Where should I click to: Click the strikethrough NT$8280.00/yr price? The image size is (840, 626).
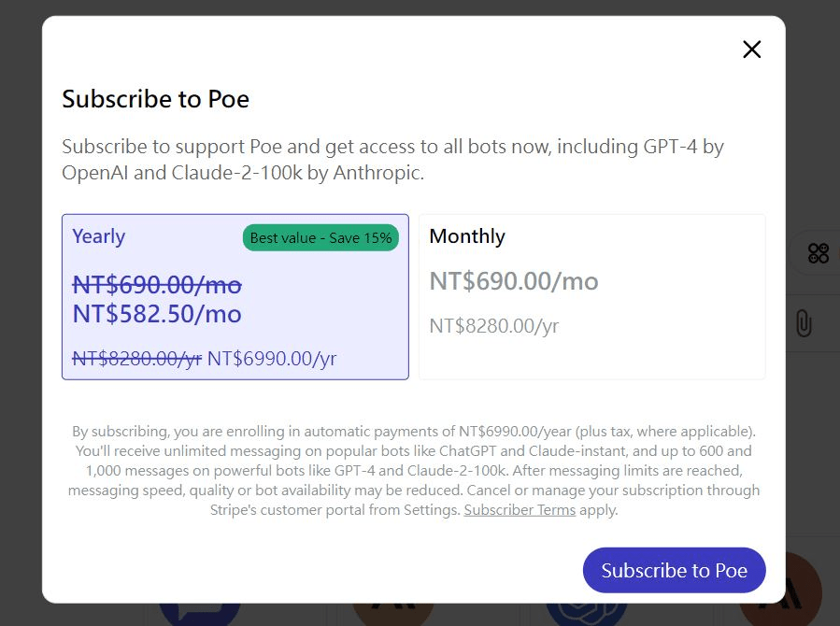pyautogui.click(x=136, y=359)
